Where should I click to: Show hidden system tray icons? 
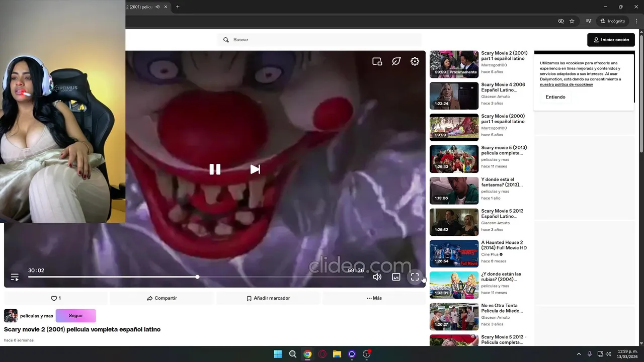579,354
